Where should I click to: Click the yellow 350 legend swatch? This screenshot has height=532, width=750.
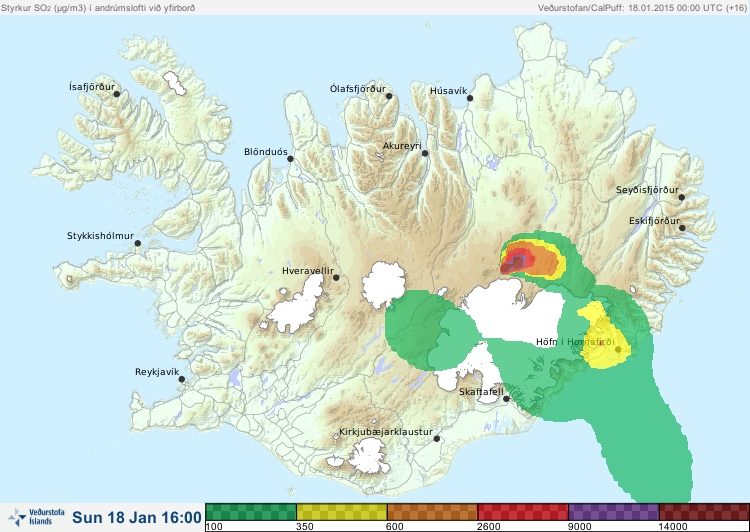[342, 512]
